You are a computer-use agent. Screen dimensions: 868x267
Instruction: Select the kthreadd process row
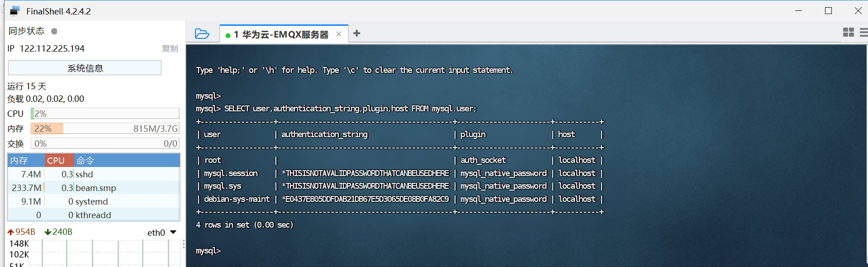click(x=94, y=215)
